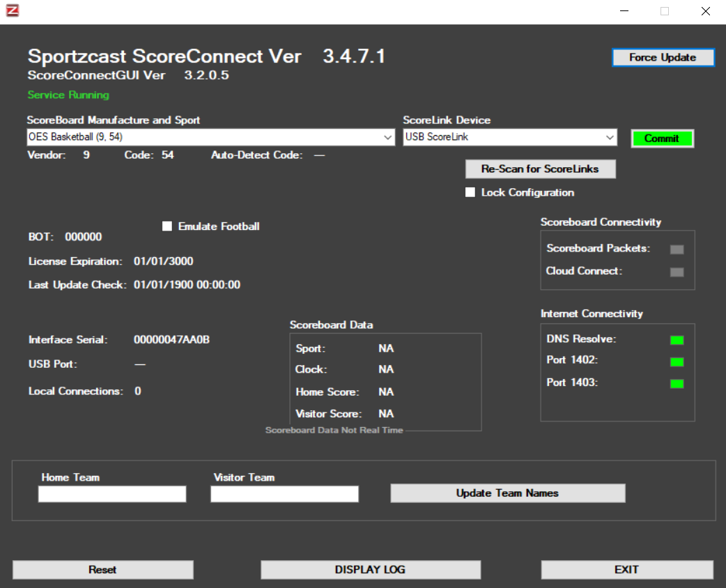Click the Port 1402 green indicator

click(x=677, y=362)
